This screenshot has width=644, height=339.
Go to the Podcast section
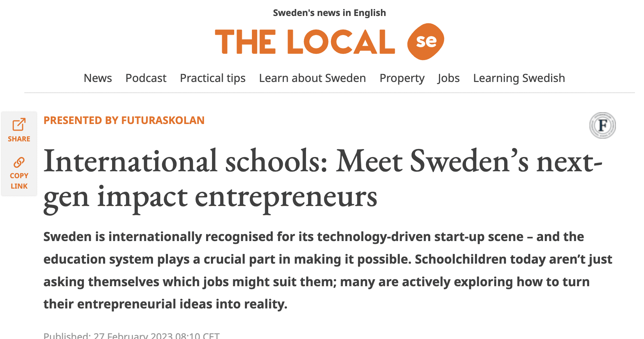coord(146,78)
